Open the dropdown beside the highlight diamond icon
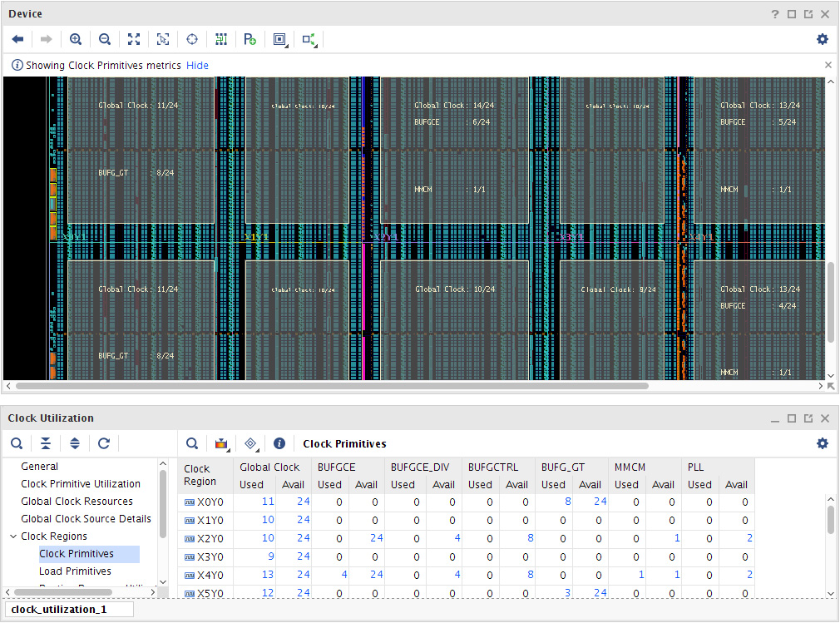Image resolution: width=840 pixels, height=623 pixels. [258, 449]
